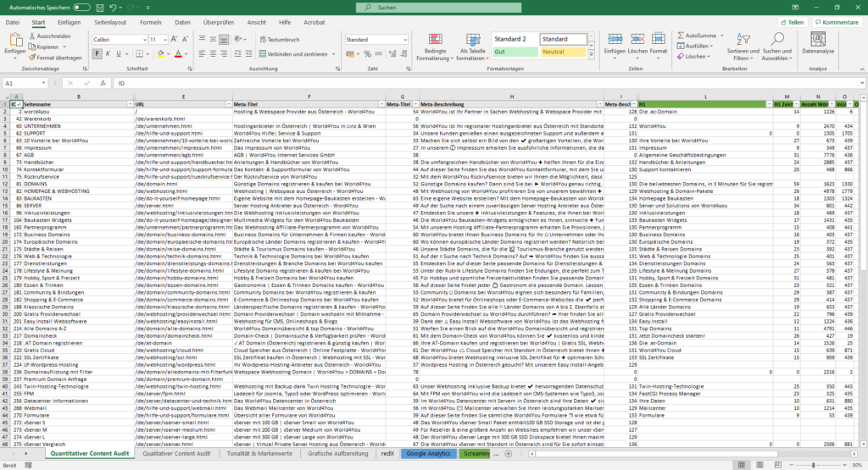The width and height of the screenshot is (868, 470).
Task: Click the red font color A
Action: (178, 54)
